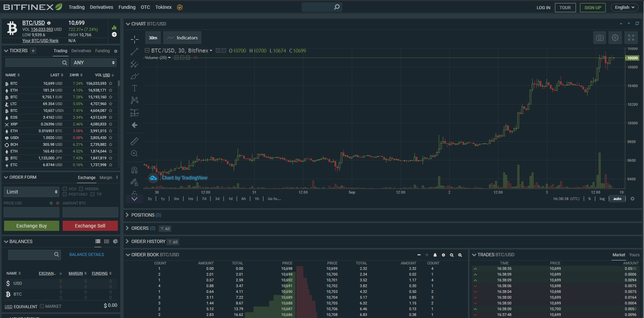Open order book settings gear
The image size is (644, 318).
443,255
